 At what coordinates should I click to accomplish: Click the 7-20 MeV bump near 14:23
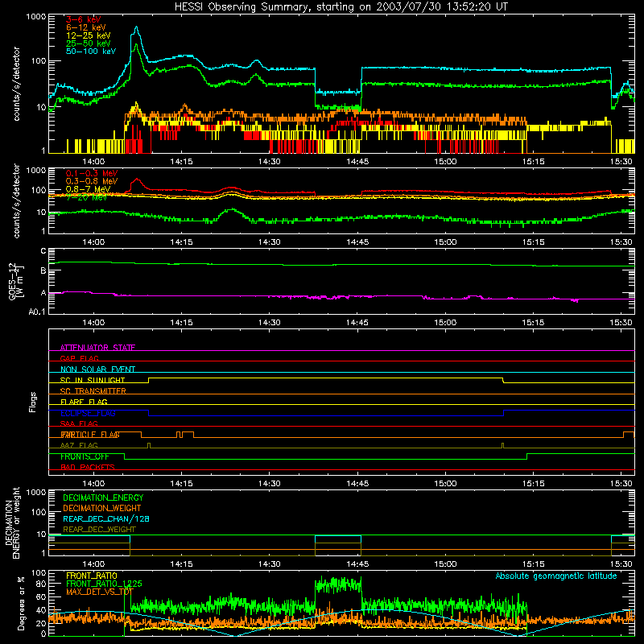(x=232, y=210)
